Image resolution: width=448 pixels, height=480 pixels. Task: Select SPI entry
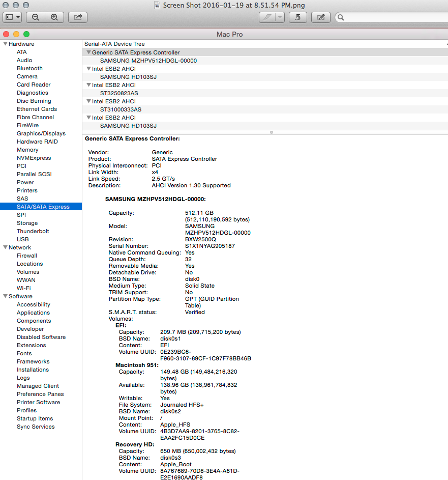tap(21, 215)
